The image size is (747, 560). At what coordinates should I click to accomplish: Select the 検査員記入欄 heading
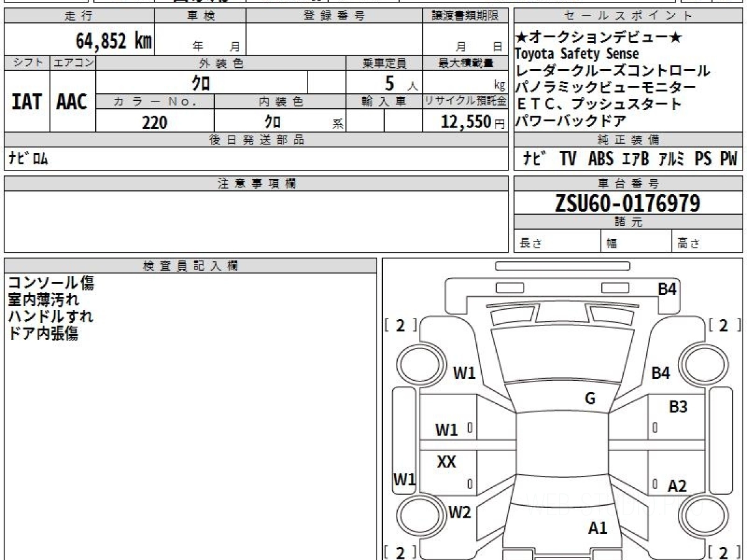(190, 266)
